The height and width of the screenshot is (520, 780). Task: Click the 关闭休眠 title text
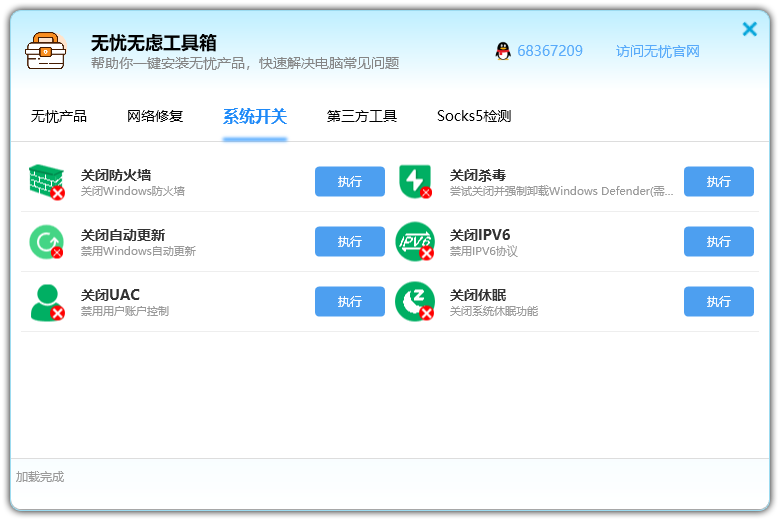tap(478, 295)
